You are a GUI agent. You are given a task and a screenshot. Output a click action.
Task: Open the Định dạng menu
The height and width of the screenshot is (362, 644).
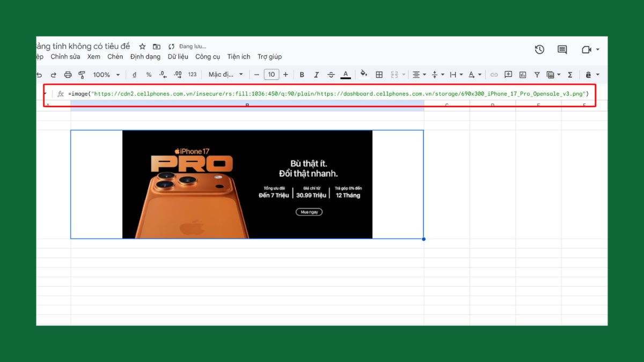pyautogui.click(x=145, y=56)
